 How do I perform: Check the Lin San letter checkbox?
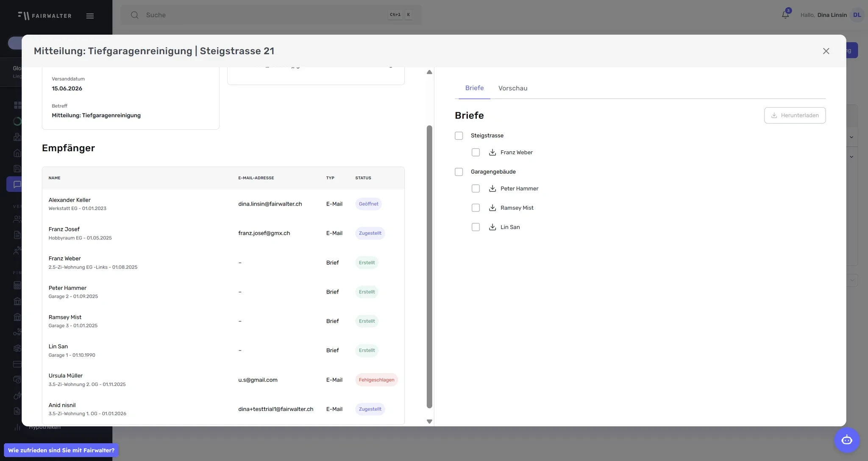pos(476,227)
